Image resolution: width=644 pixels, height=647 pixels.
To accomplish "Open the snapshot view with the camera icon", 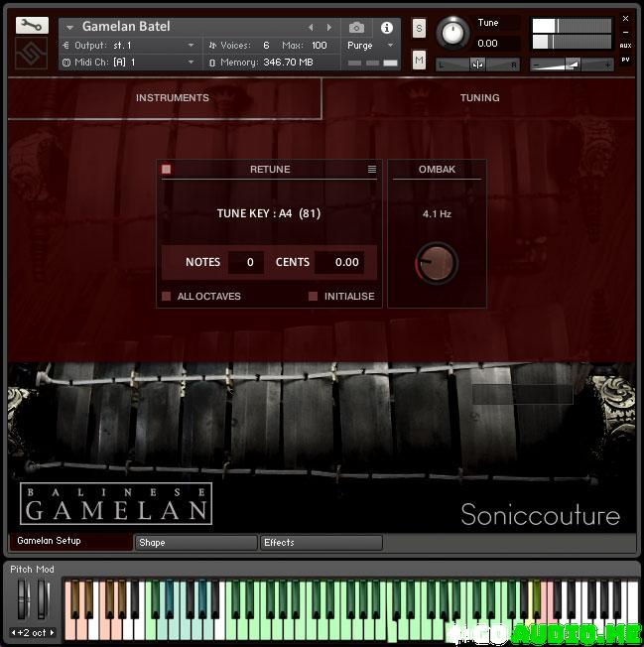I will pos(356,28).
